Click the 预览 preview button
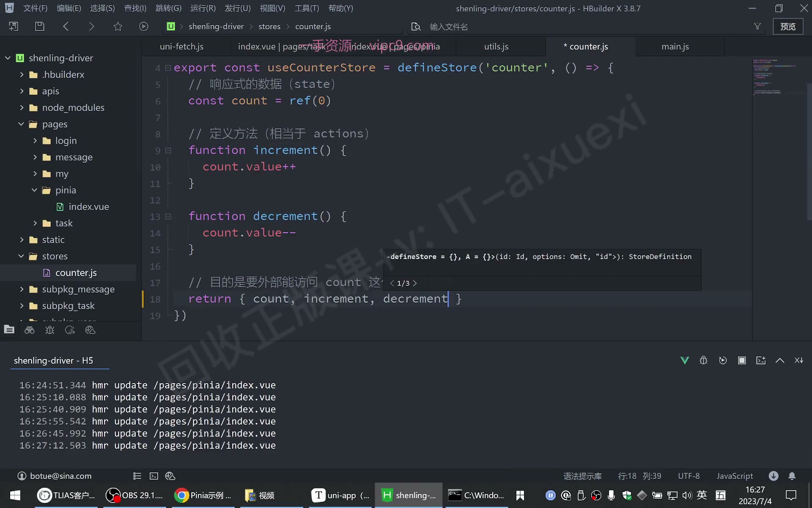The width and height of the screenshot is (812, 508). 788,26
